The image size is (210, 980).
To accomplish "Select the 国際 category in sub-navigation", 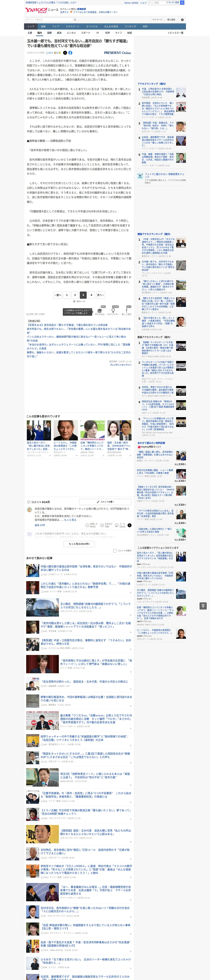I will (49, 33).
